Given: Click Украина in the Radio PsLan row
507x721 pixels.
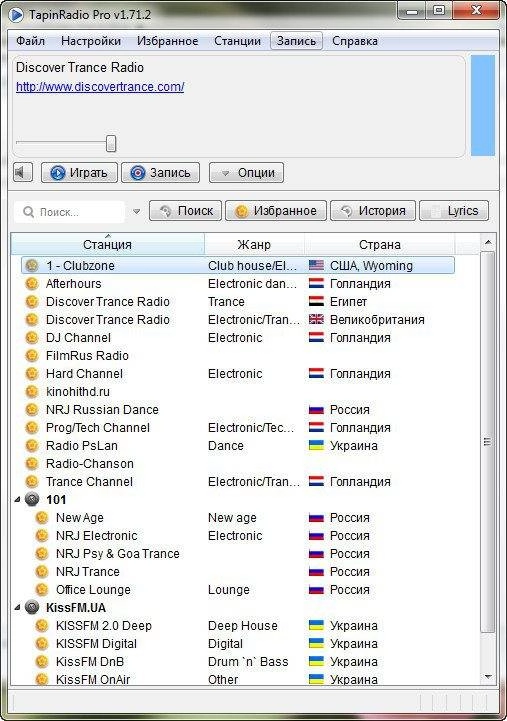Looking at the screenshot, I should (x=354, y=446).
